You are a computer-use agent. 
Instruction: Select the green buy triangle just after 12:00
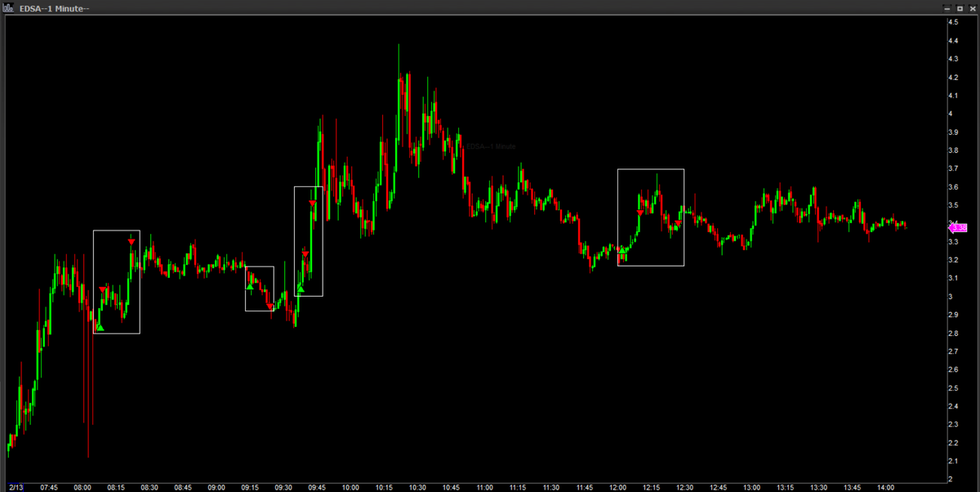[x=622, y=250]
